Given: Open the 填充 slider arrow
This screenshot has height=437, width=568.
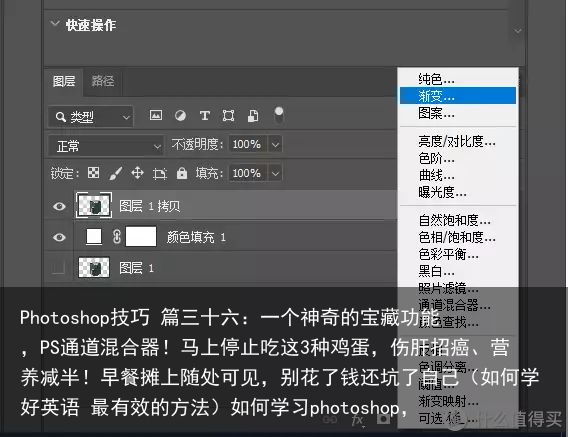Looking at the screenshot, I should pyautogui.click(x=275, y=173).
